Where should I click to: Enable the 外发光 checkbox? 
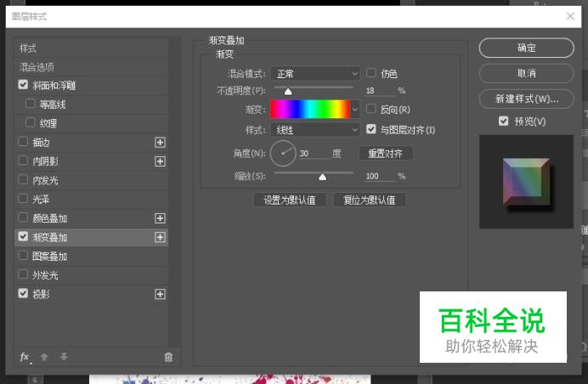(x=23, y=274)
